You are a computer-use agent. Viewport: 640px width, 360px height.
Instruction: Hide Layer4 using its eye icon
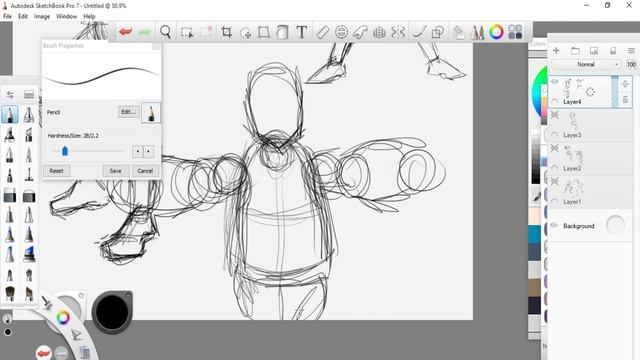(554, 82)
